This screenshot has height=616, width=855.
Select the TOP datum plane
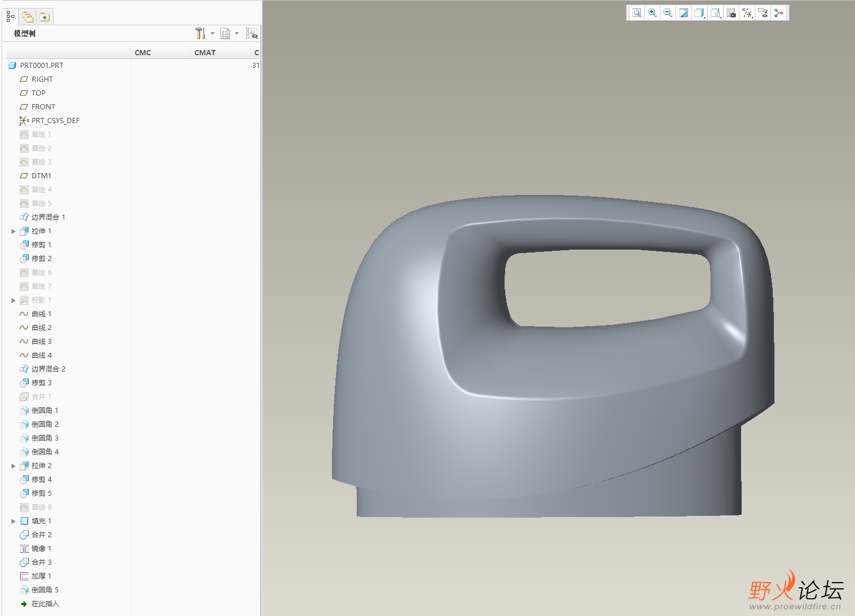(x=39, y=93)
